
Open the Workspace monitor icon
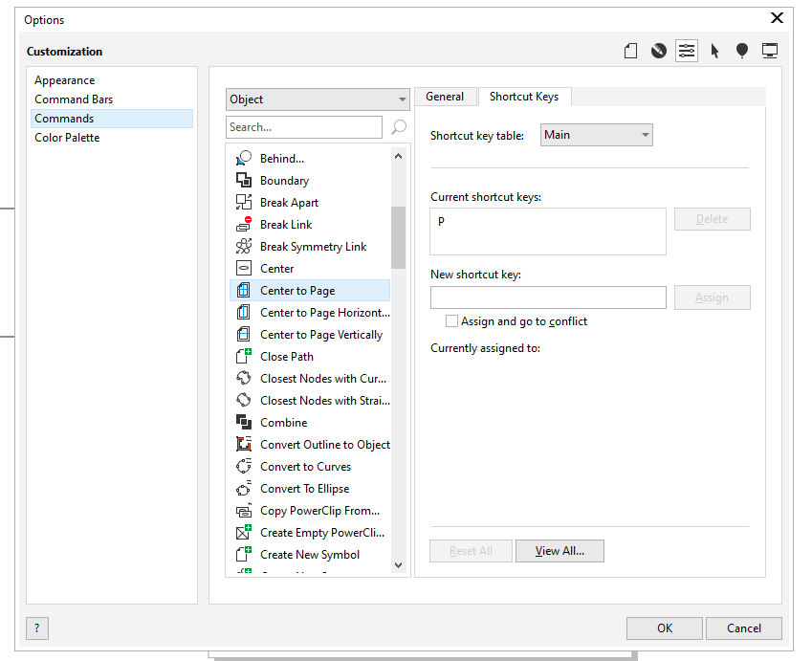(770, 51)
